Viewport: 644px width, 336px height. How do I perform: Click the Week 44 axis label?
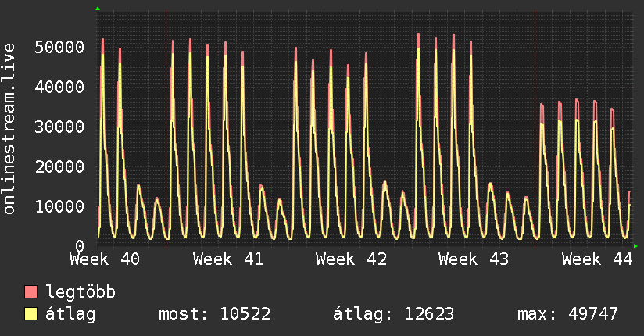click(x=597, y=259)
